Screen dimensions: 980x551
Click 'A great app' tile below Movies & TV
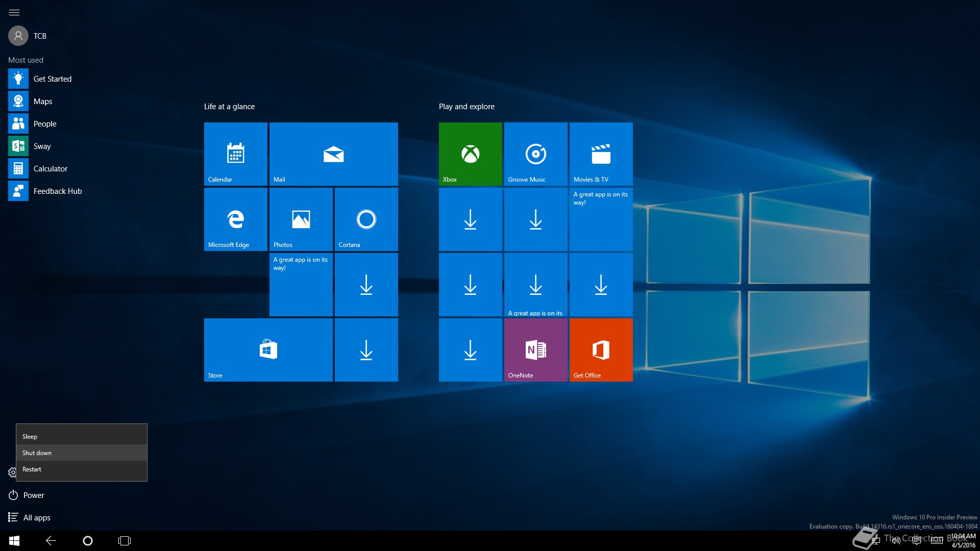click(x=601, y=219)
